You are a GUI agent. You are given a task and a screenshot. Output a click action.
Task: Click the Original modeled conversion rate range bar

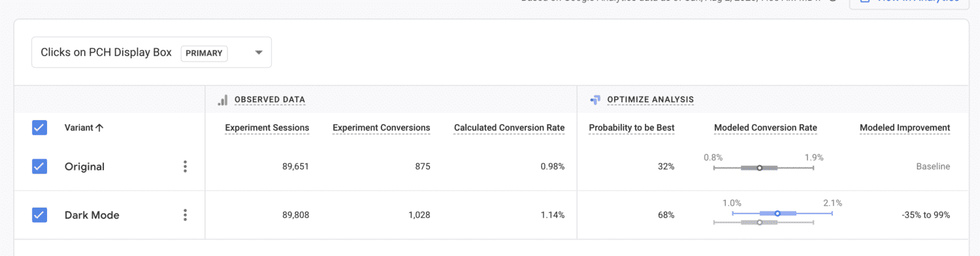[x=764, y=168]
